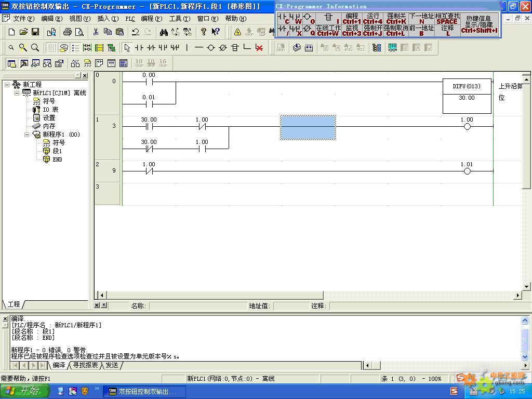Click the 地址值 input field
This screenshot has height=399, width=532.
click(291, 306)
